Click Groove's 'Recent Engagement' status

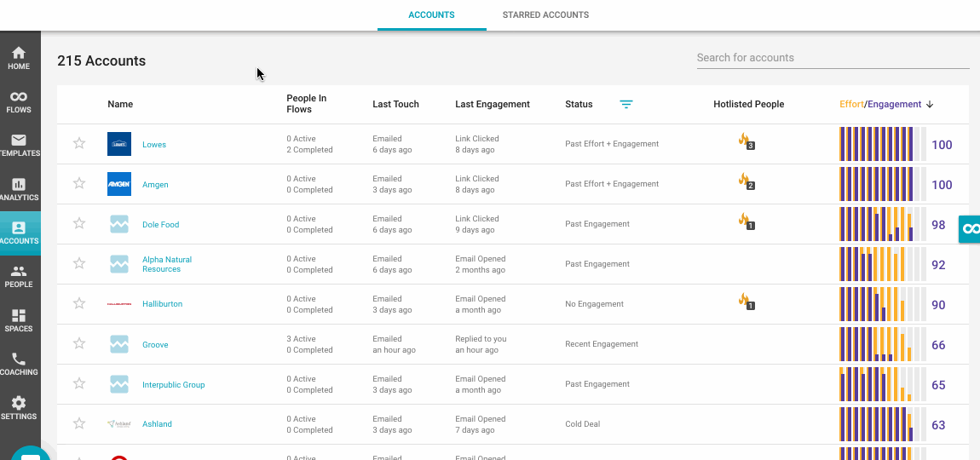602,344
